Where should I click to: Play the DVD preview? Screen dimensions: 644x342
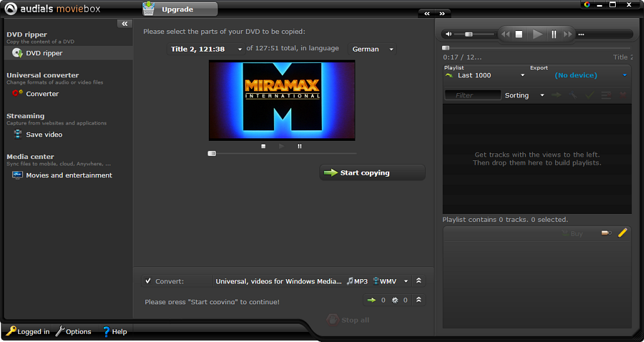coord(281,146)
